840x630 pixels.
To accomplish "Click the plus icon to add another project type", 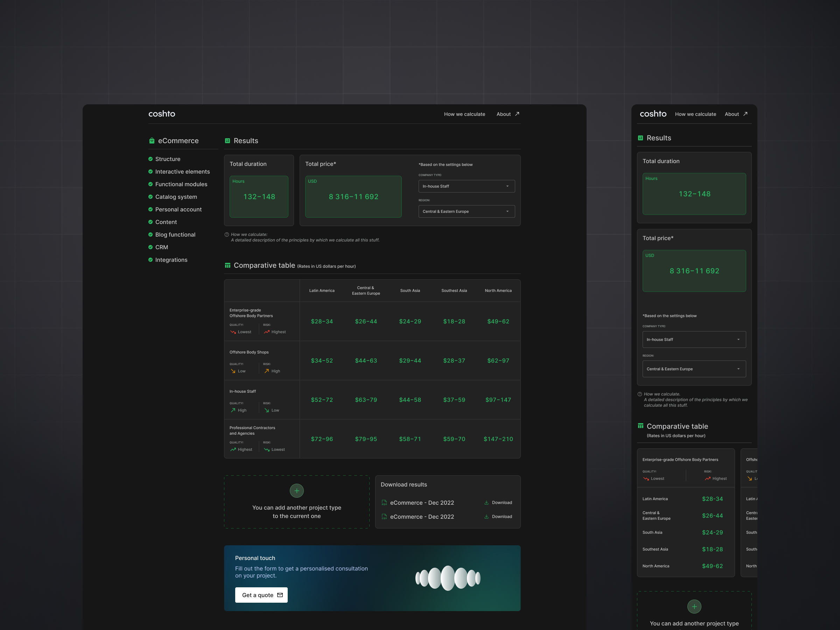I will point(296,491).
